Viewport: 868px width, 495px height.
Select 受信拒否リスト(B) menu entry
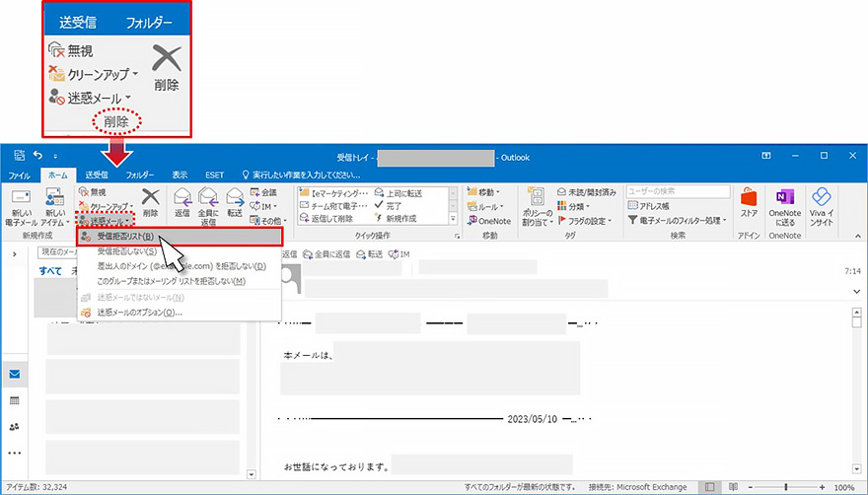point(124,237)
